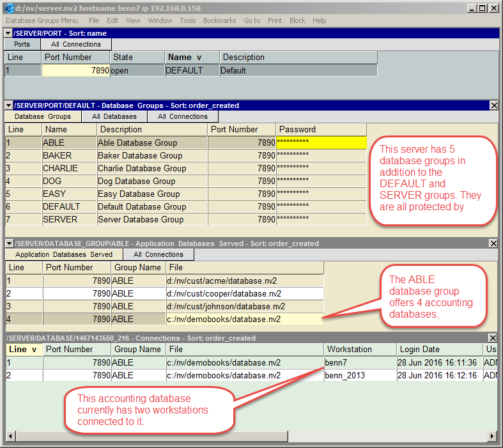Select the benn_2013 workstation connection

[345, 375]
